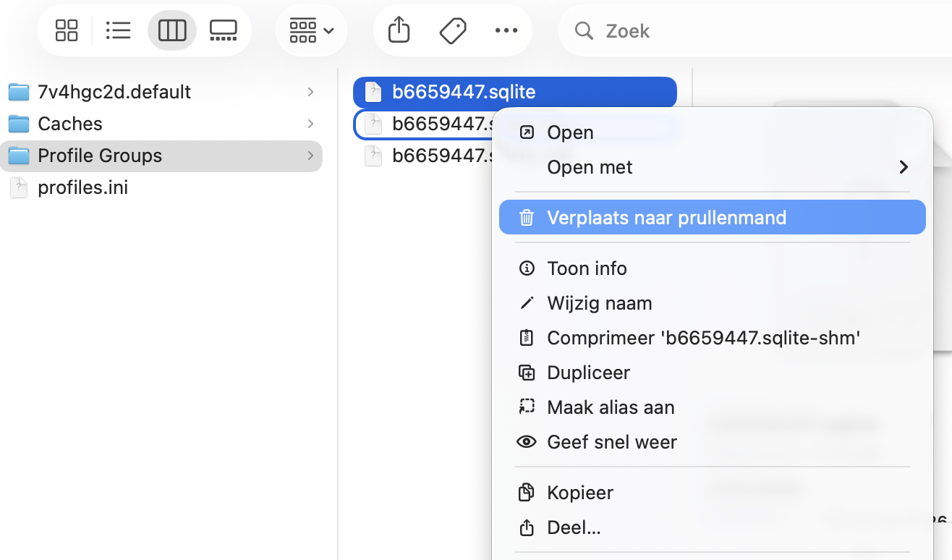Switch to gallery view
Image resolution: width=952 pixels, height=560 pixels.
[223, 30]
